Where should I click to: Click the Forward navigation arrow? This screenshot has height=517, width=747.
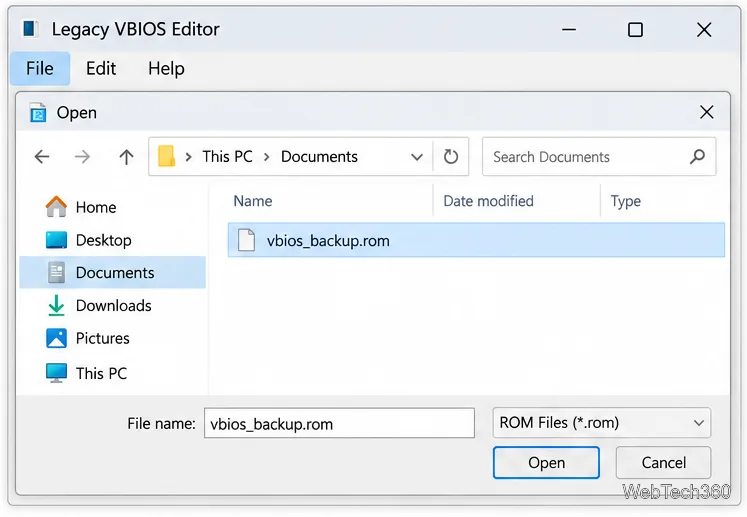point(82,156)
